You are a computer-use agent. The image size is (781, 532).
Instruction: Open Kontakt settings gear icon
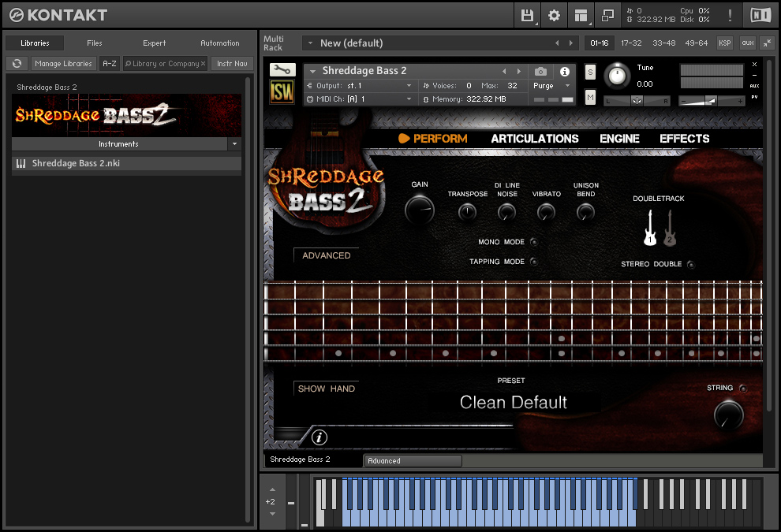pyautogui.click(x=554, y=15)
